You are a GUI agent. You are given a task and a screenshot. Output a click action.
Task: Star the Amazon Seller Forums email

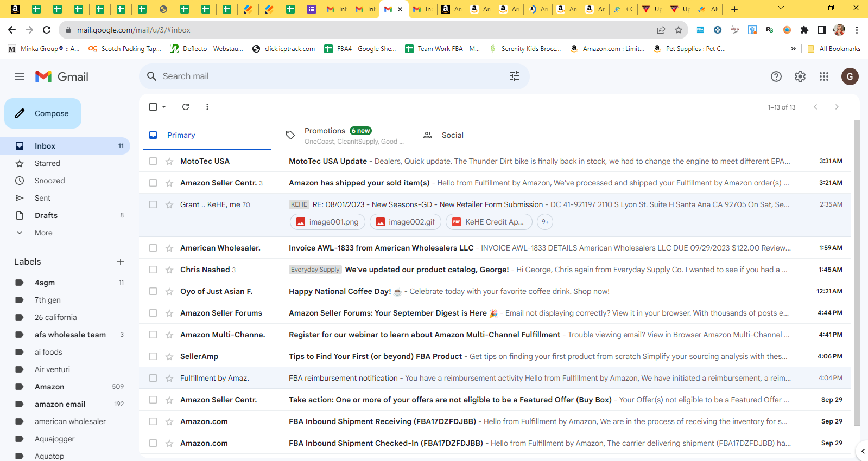tap(169, 313)
